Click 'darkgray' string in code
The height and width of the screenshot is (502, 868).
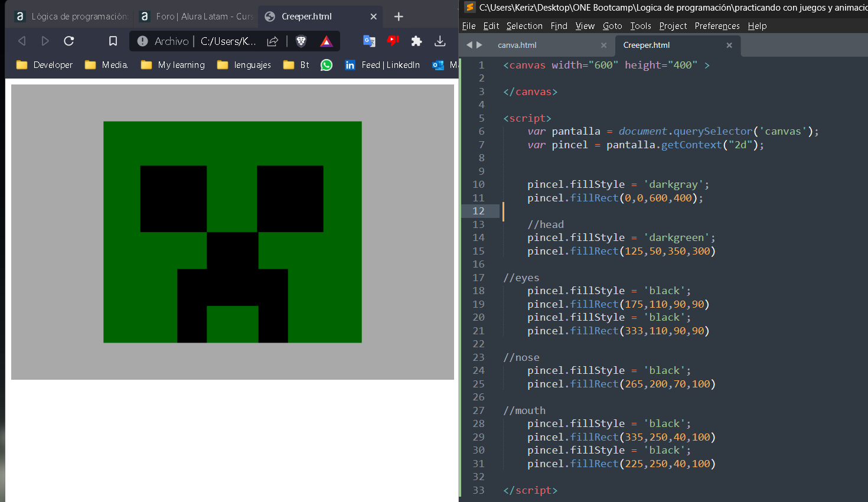point(673,184)
